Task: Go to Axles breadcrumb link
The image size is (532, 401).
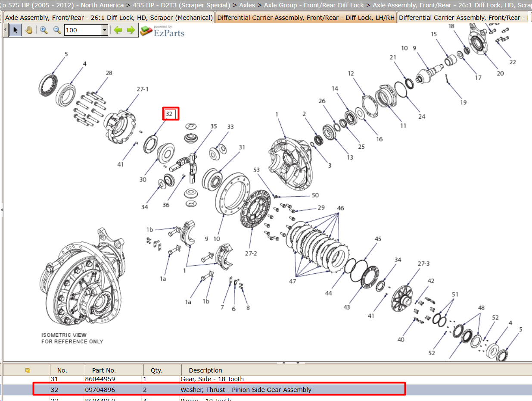Action: point(247,5)
